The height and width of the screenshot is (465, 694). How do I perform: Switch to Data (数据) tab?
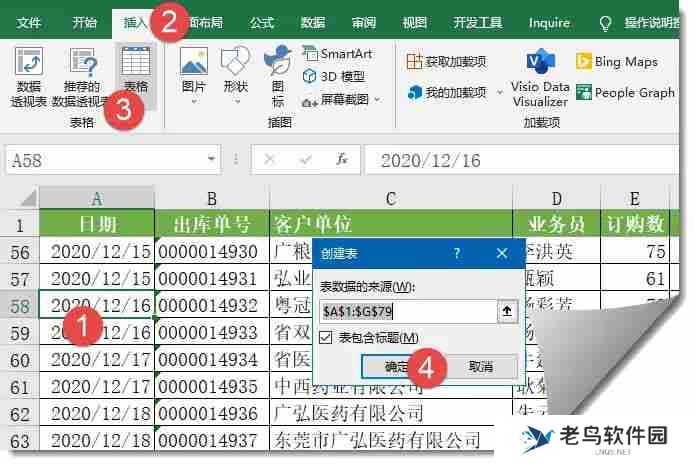[x=313, y=23]
